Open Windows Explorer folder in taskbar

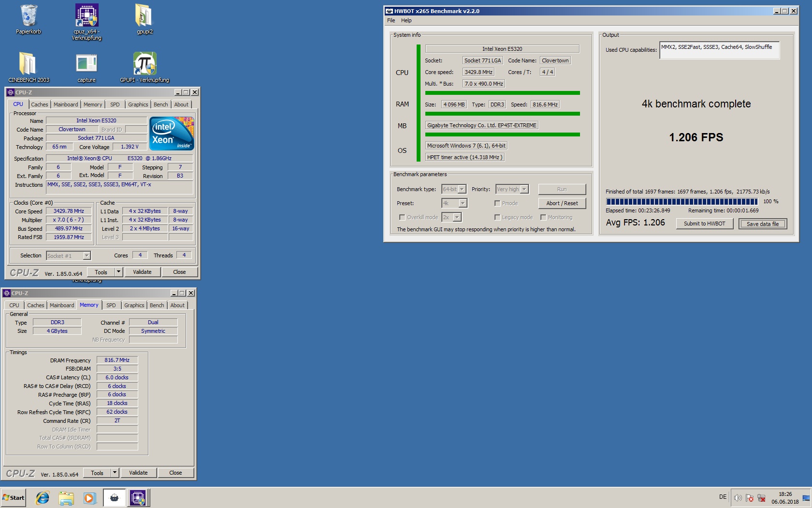click(x=66, y=497)
